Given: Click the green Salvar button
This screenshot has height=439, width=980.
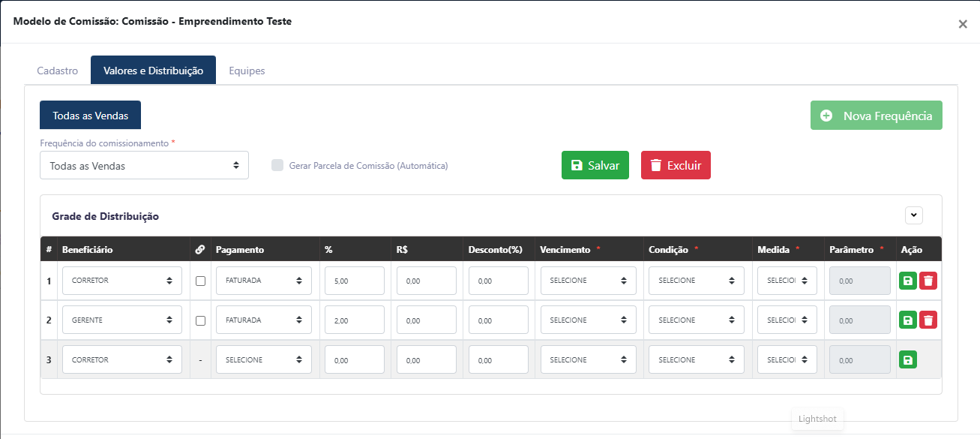Looking at the screenshot, I should pyautogui.click(x=595, y=165).
